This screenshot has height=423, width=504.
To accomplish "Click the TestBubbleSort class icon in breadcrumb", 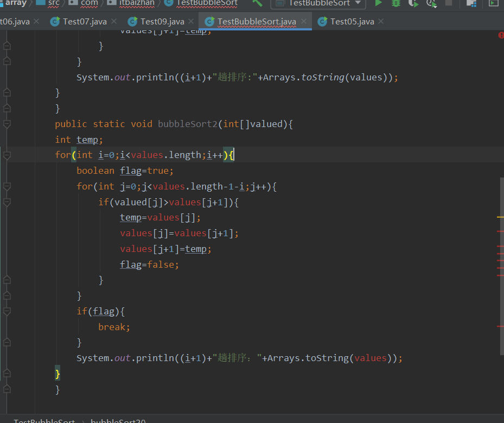I will [169, 3].
